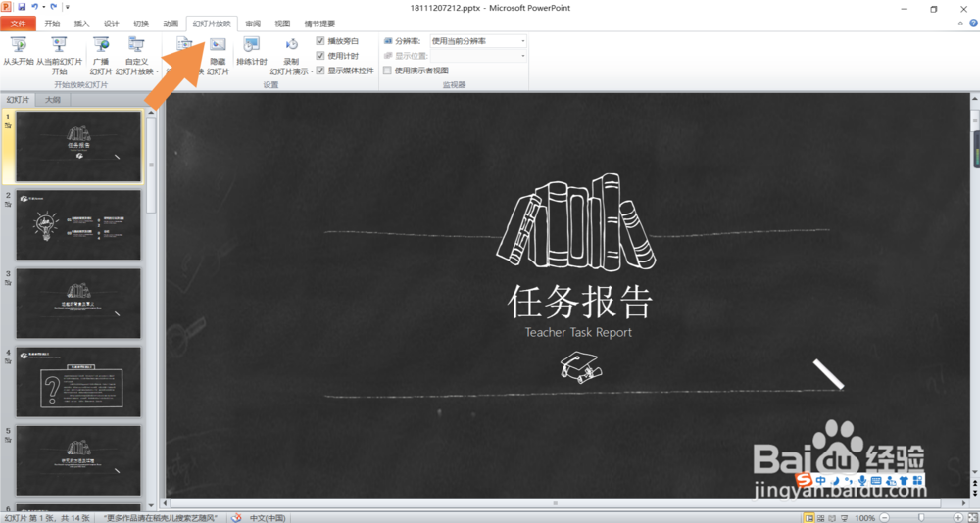The width and height of the screenshot is (980, 523).
Task: Click spell check icon in status bar
Action: (x=236, y=518)
